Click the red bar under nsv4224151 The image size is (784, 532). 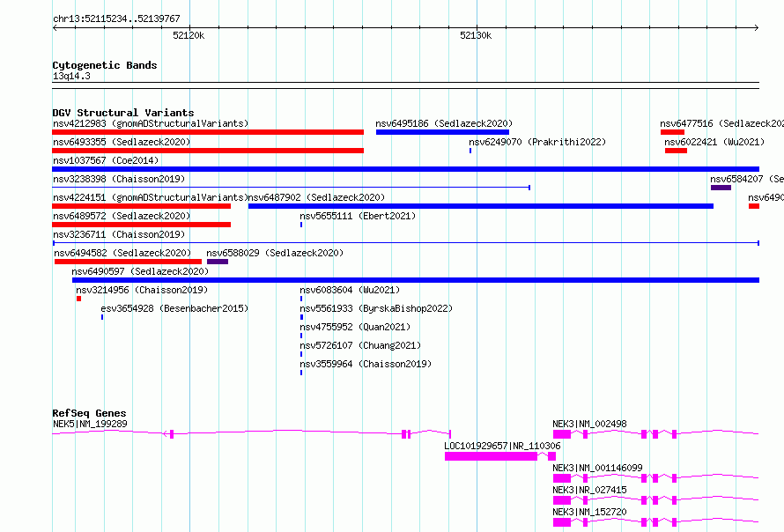tap(142, 206)
